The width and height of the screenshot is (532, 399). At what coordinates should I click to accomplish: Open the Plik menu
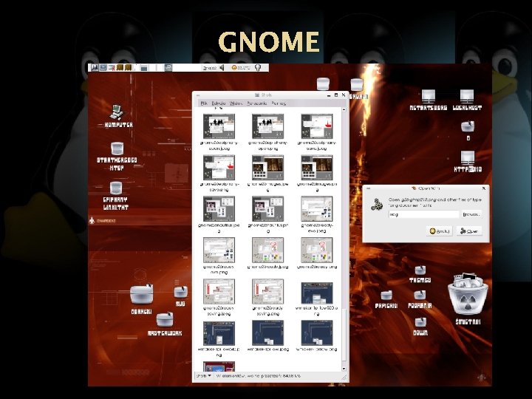[x=204, y=103]
